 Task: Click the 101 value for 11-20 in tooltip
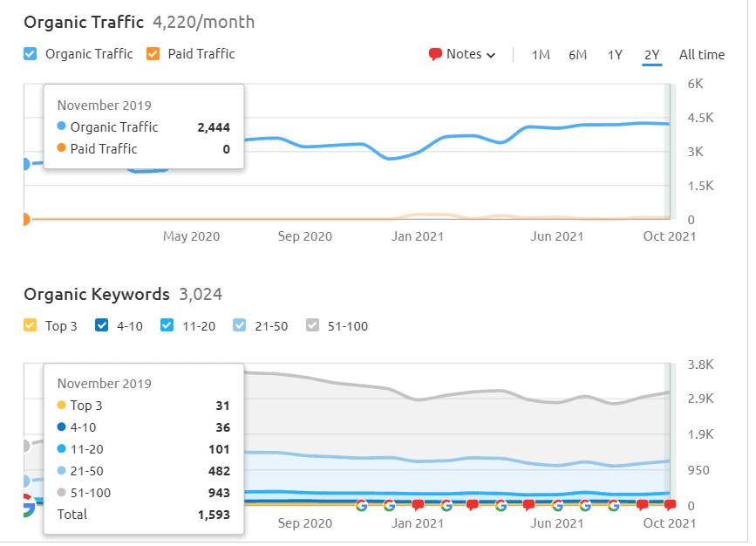[x=219, y=449]
